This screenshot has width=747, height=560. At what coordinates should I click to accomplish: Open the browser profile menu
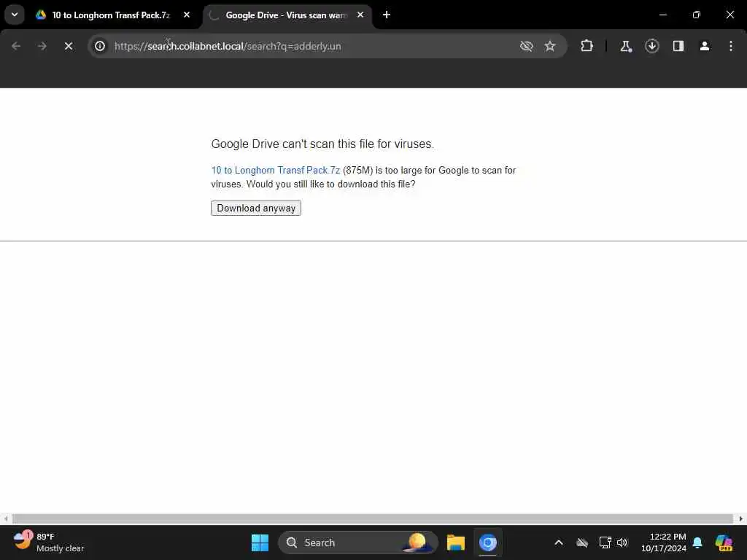click(705, 46)
